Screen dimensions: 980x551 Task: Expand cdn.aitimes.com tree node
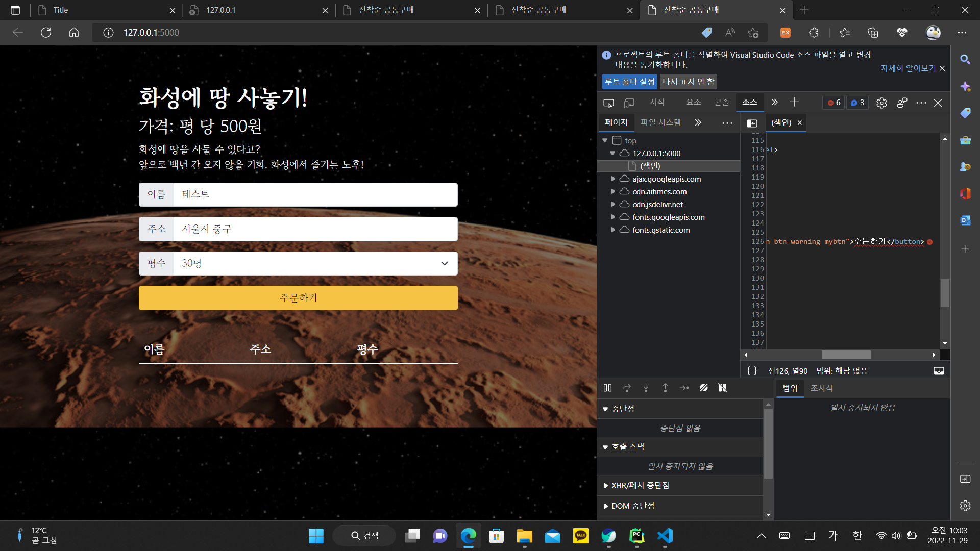(612, 191)
